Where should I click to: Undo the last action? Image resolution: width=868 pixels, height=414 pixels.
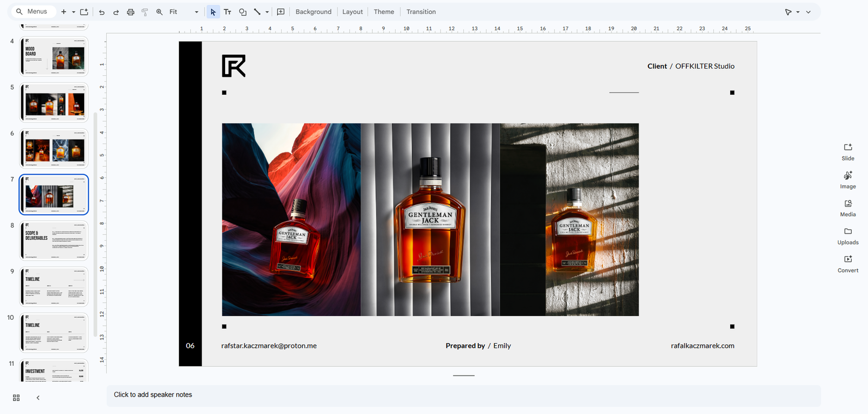tap(101, 12)
